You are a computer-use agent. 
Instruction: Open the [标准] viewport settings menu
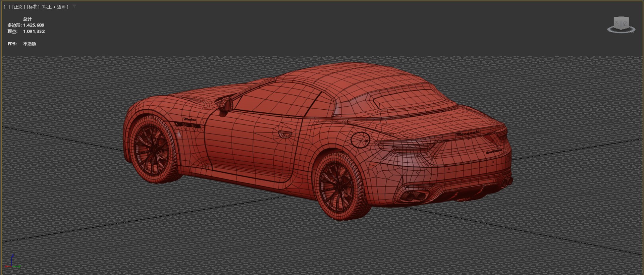pyautogui.click(x=33, y=7)
